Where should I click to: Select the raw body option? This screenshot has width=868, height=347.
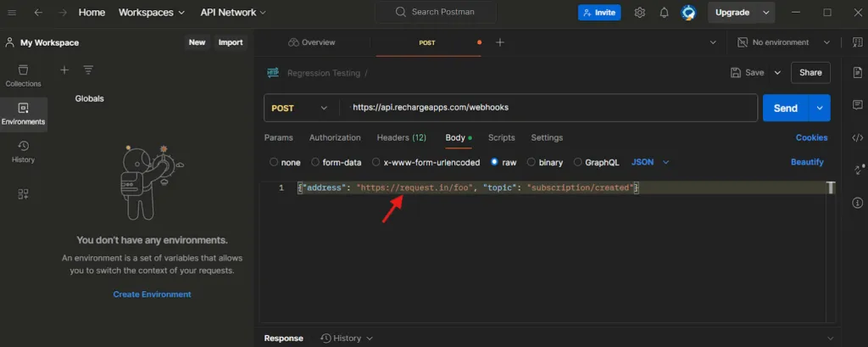pyautogui.click(x=494, y=162)
